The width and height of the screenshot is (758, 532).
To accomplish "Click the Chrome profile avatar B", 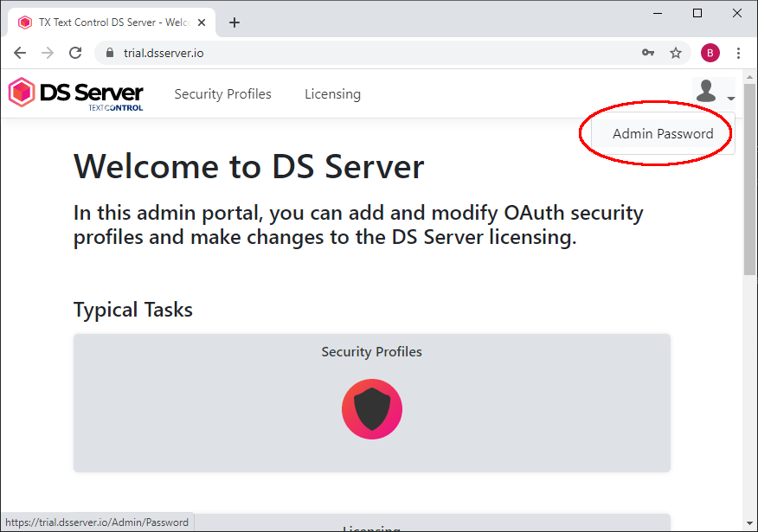I will (x=710, y=53).
